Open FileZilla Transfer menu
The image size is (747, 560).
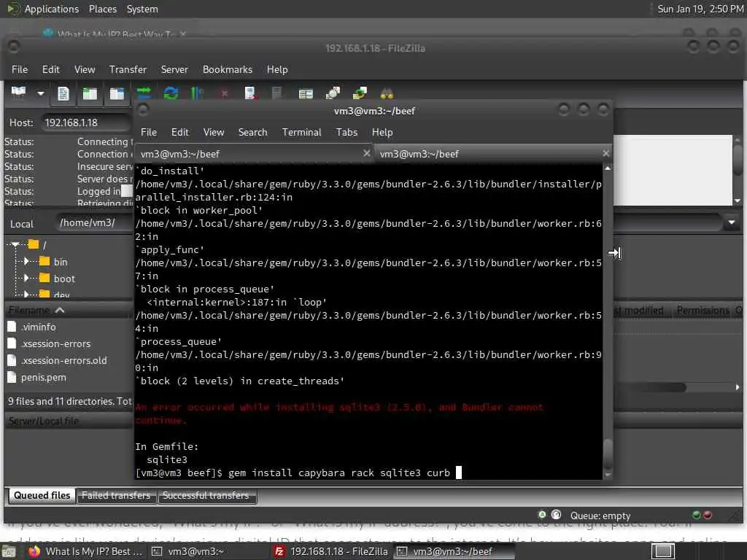pyautogui.click(x=128, y=69)
